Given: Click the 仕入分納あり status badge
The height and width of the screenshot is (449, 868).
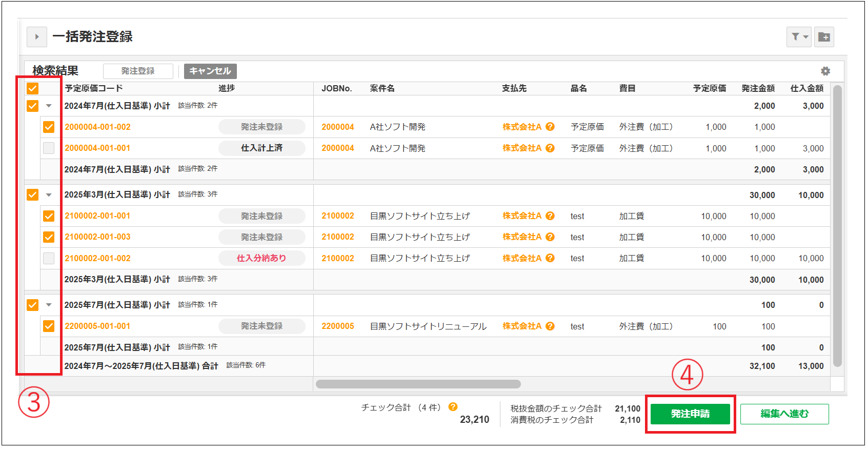Looking at the screenshot, I should click(262, 258).
